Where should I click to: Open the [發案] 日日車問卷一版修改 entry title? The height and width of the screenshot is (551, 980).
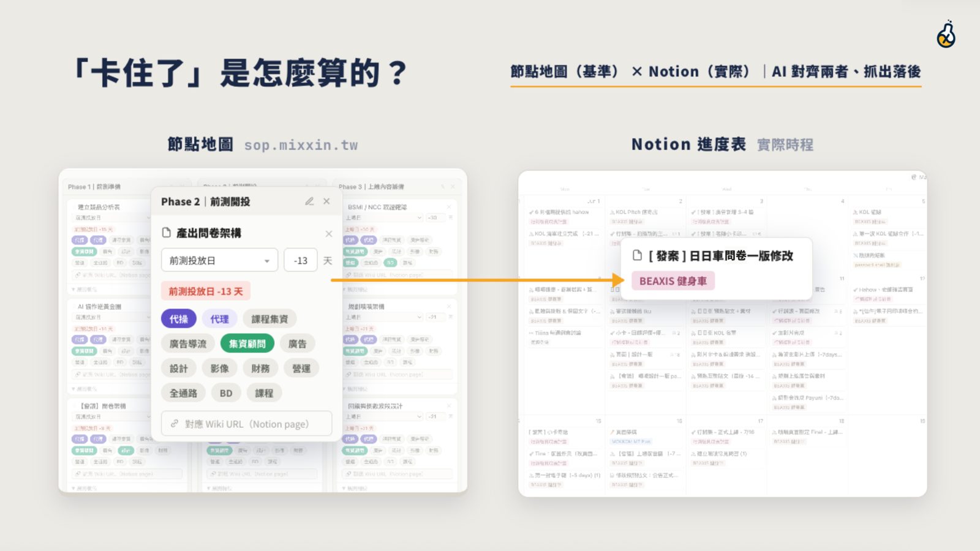721,255
